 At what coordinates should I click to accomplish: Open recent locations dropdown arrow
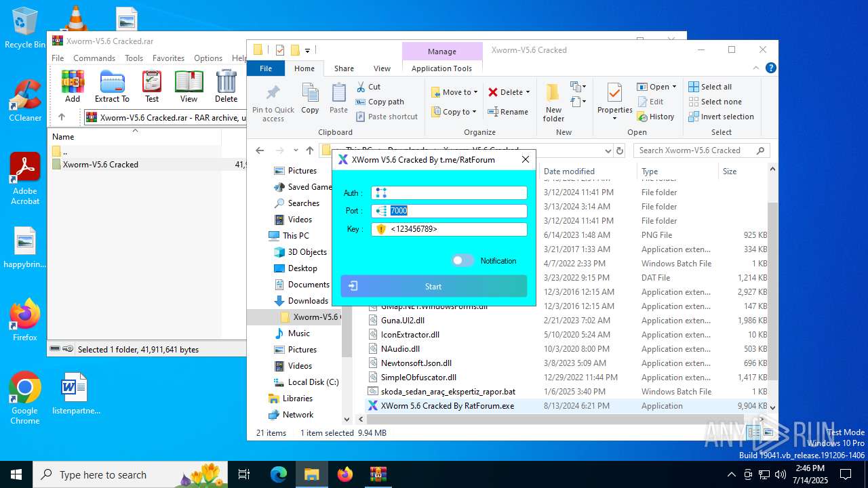pyautogui.click(x=296, y=150)
